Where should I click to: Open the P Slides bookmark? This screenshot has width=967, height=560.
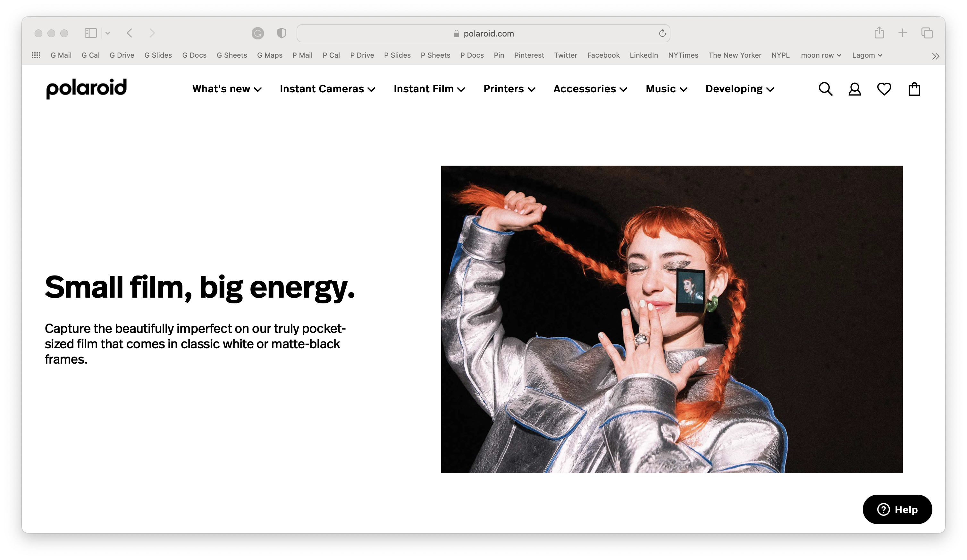tap(397, 55)
